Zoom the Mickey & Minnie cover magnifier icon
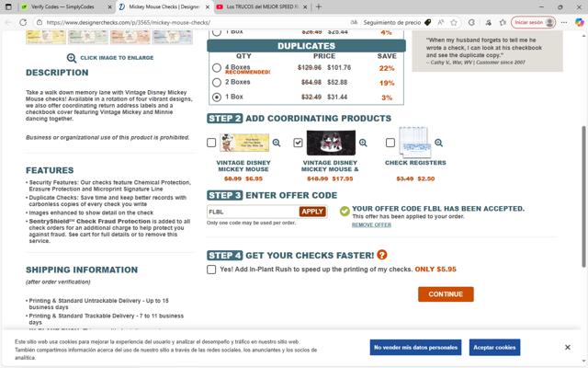The width and height of the screenshot is (588, 368). [363, 143]
